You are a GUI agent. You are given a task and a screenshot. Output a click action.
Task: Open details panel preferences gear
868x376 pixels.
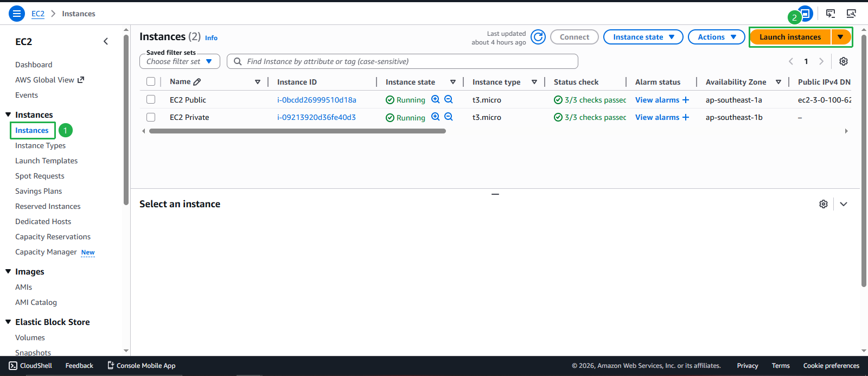pos(824,204)
